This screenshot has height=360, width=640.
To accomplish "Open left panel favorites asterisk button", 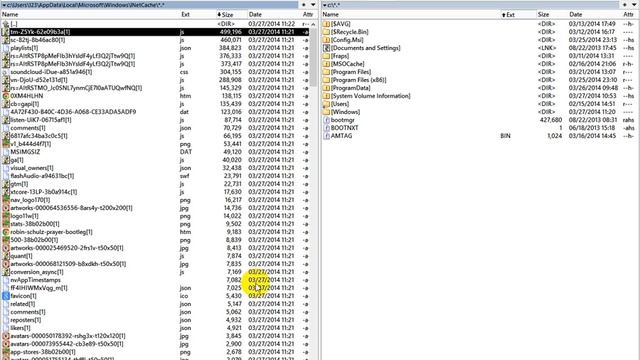I will 304,5.
